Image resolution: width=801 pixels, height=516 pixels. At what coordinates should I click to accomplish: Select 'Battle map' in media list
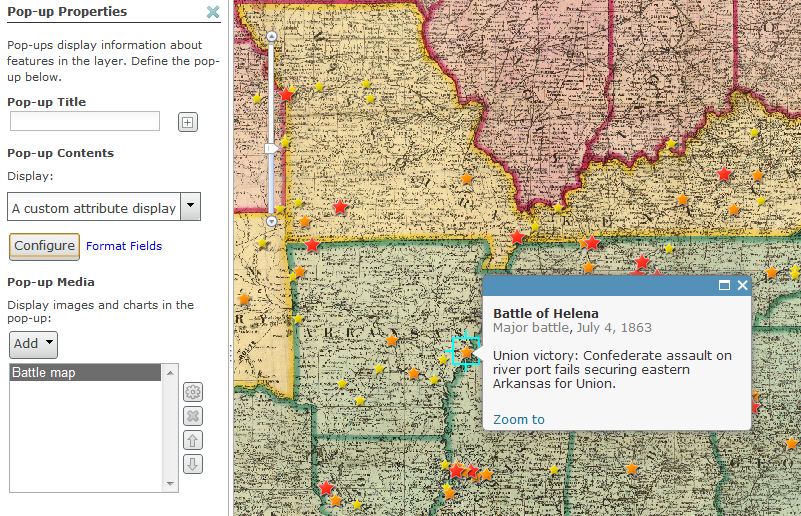[85, 372]
